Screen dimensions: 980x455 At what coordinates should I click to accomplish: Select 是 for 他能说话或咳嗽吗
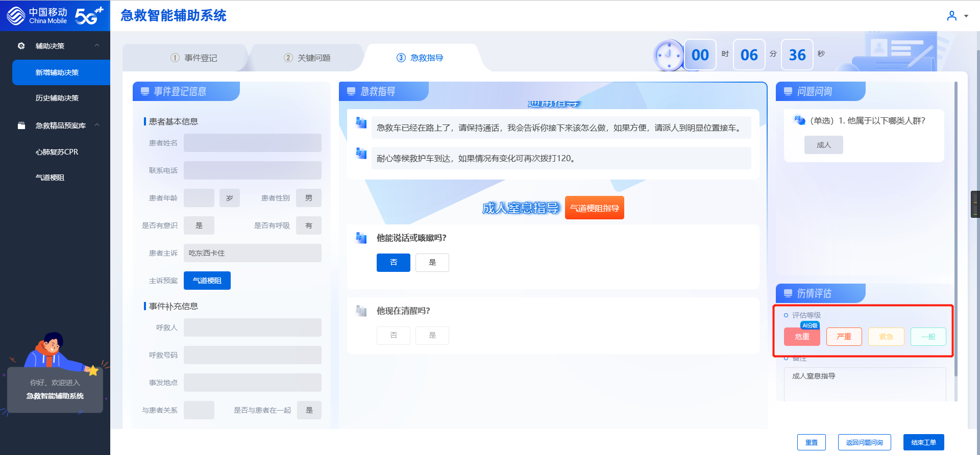[x=432, y=263]
